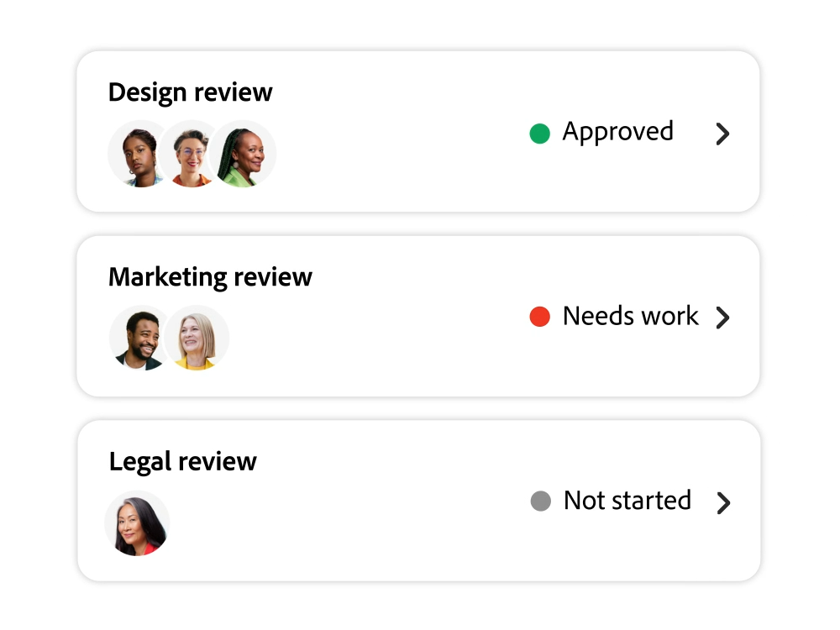Image resolution: width=840 pixels, height=630 pixels.
Task: Click the green-top reviewer avatar in Design review
Action: [x=243, y=155]
